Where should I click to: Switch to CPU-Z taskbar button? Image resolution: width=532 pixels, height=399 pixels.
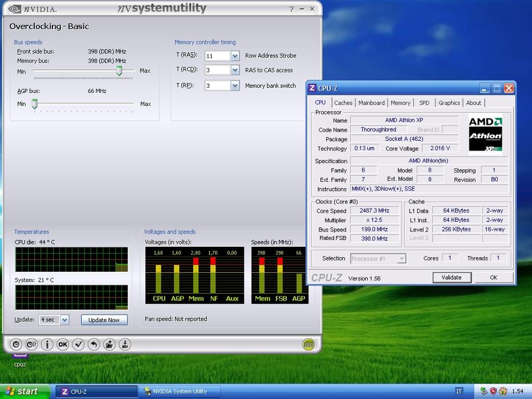coord(96,392)
